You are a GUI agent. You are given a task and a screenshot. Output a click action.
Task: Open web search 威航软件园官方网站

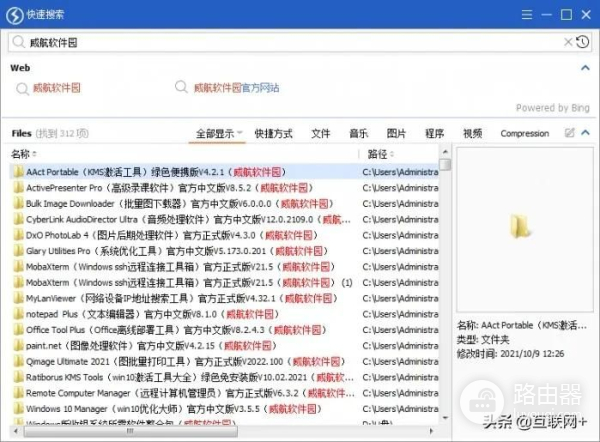(236, 88)
